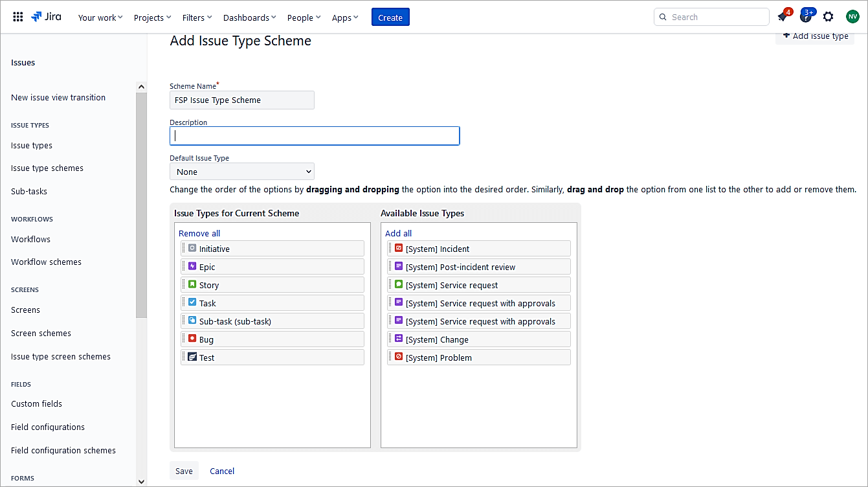The height and width of the screenshot is (487, 868).
Task: Open the notifications bell icon
Action: tap(783, 17)
